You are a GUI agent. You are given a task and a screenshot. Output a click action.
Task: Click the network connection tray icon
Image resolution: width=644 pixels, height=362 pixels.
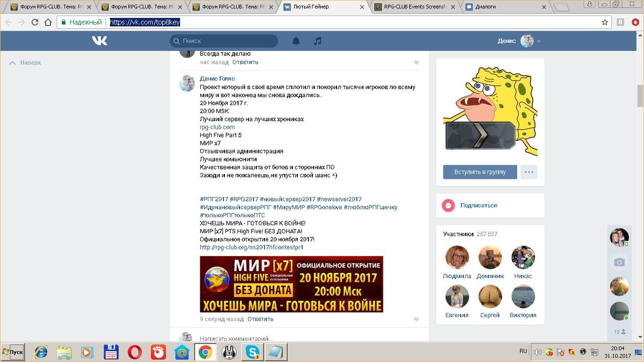[594, 352]
